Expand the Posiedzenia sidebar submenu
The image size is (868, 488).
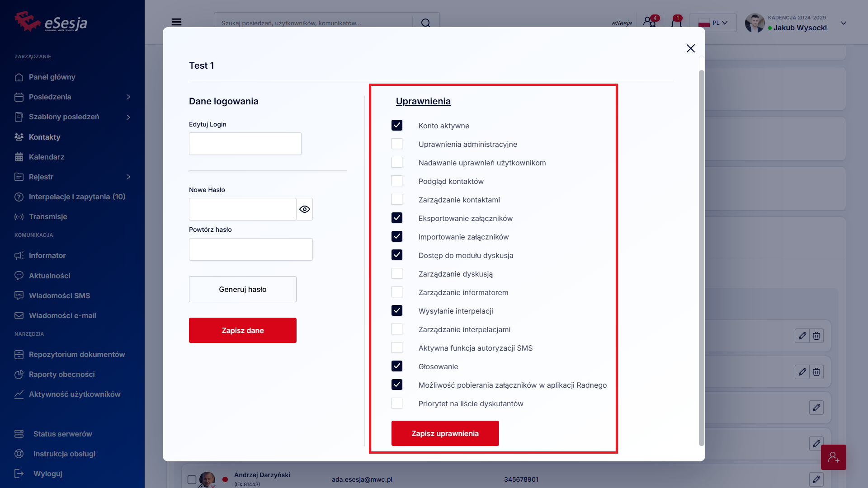coord(128,97)
